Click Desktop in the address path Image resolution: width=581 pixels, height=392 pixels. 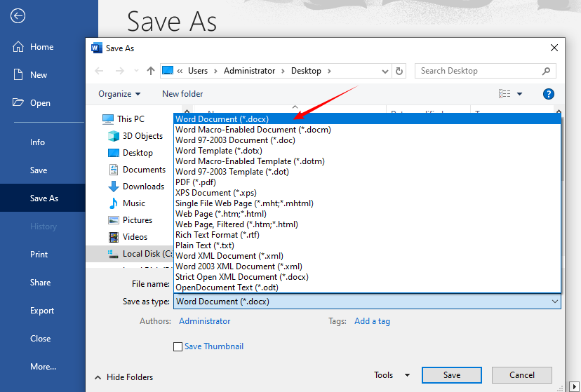pos(306,71)
